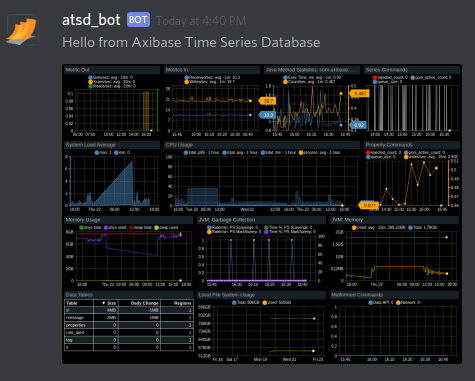Click the 'Metrics In' panel title
Viewport: 475px width, 381px height.
point(177,70)
